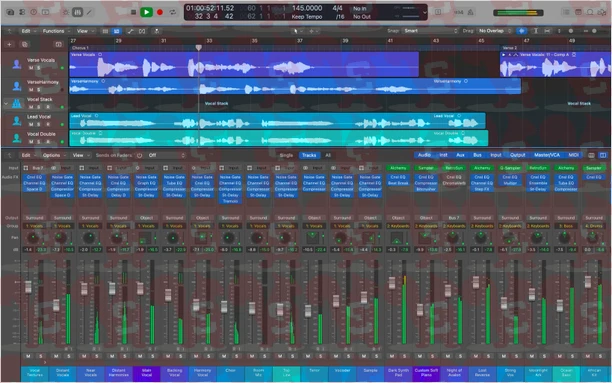Viewport: 612px width, 383px height.
Task: Click the Vocal Textures volume fader
Action: pos(28,287)
